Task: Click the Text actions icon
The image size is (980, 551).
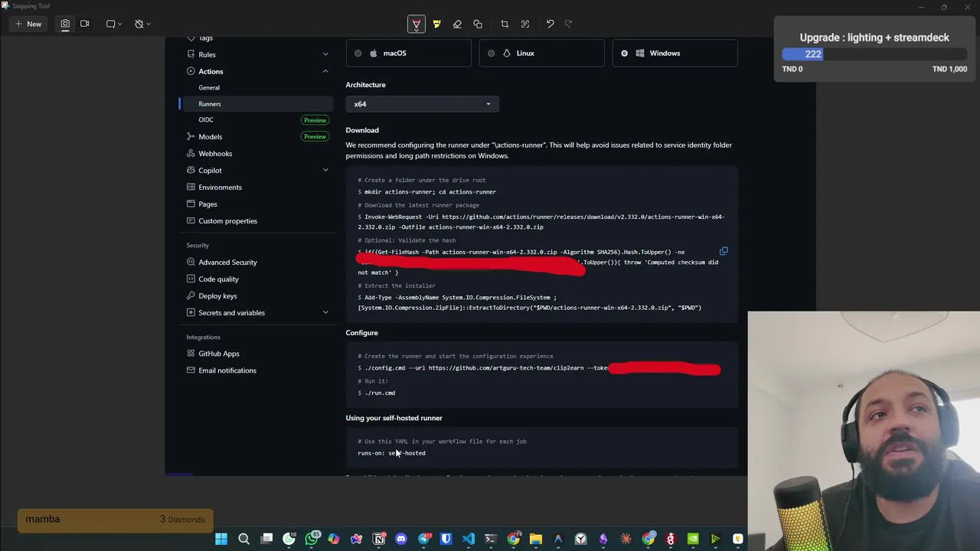Action: pos(525,24)
